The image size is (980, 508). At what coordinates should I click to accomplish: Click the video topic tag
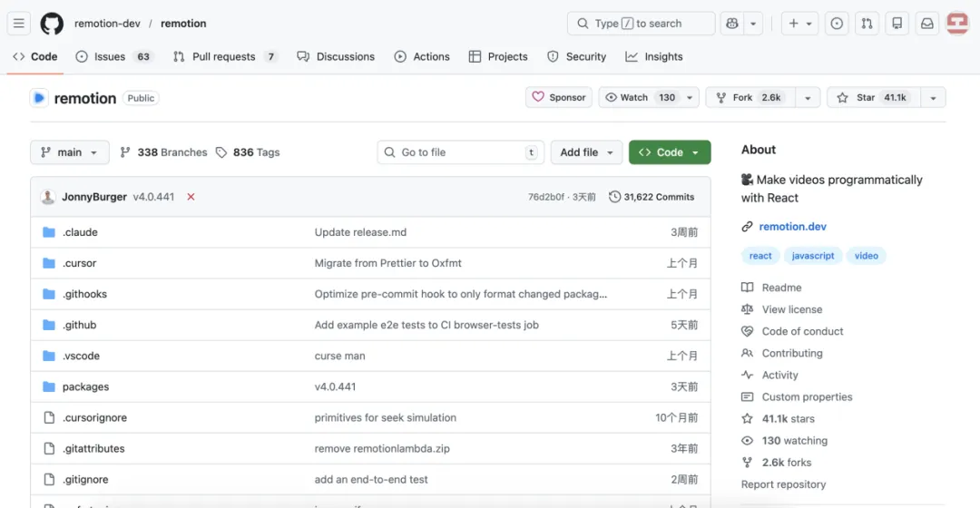(867, 256)
